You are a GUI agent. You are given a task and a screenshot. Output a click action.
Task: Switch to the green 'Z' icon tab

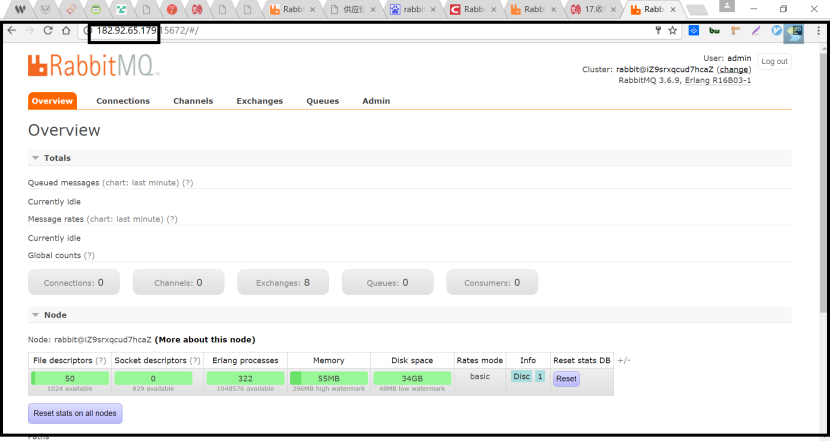click(121, 9)
